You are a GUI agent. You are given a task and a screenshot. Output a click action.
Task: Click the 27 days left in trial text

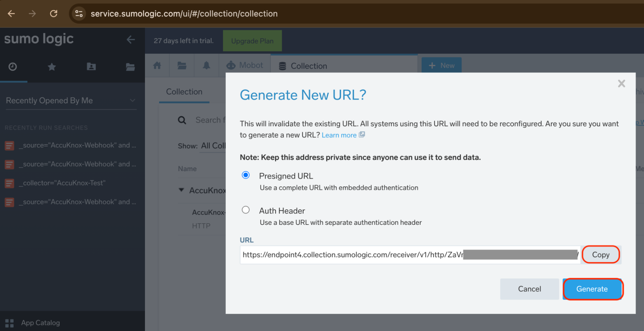click(184, 41)
